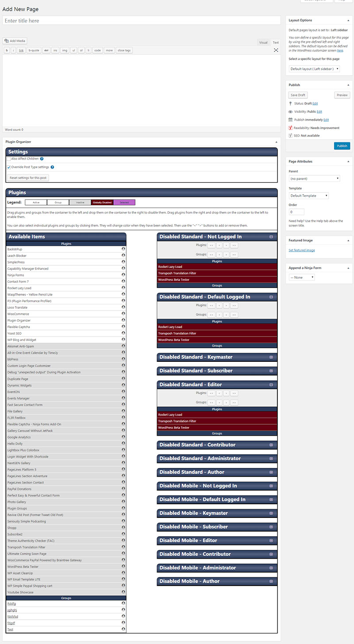The height and width of the screenshot is (644, 354).
Task: Collapse the Plugin Organizer panel arrow
Action: [276, 142]
